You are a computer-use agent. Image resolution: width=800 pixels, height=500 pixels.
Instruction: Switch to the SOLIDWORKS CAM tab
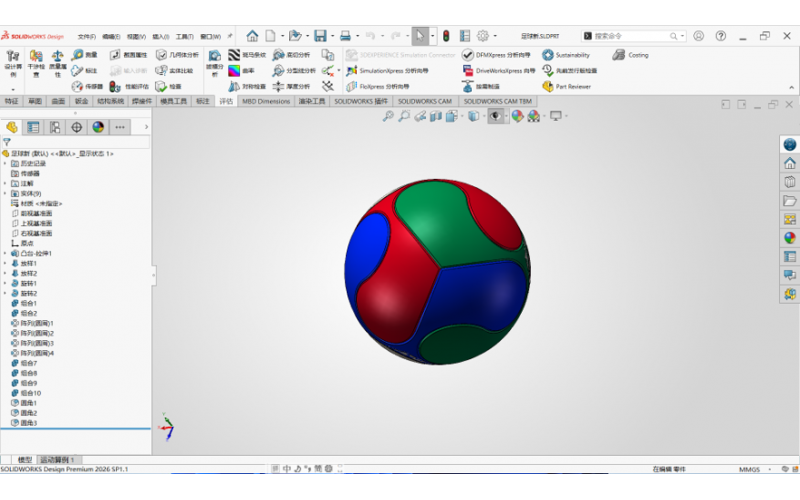click(425, 101)
